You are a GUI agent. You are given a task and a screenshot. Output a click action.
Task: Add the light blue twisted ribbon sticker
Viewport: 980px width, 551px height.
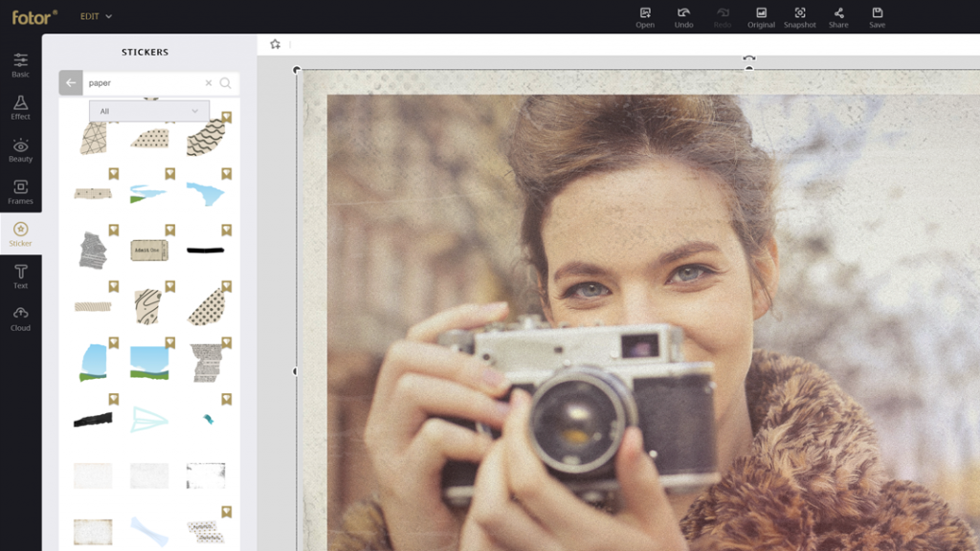click(149, 532)
